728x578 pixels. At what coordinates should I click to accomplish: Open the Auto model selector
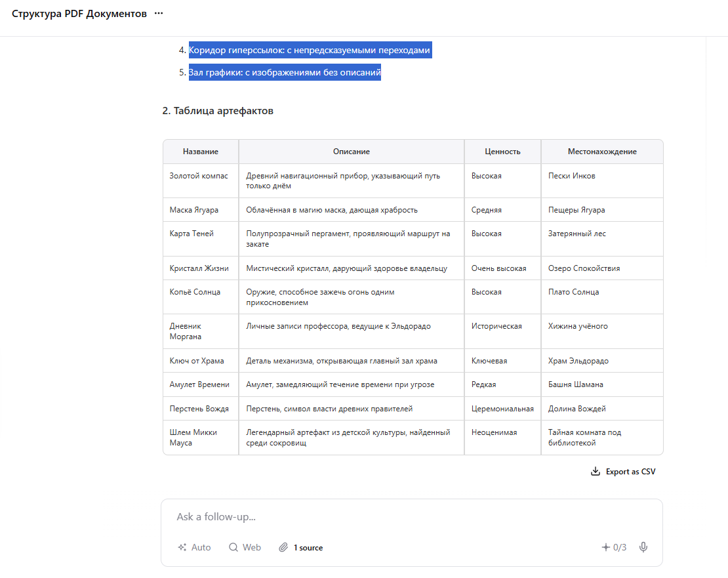pyautogui.click(x=194, y=547)
